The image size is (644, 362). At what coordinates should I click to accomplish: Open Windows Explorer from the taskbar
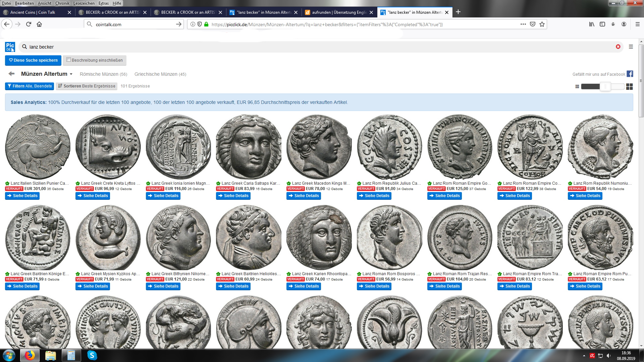tap(51, 355)
